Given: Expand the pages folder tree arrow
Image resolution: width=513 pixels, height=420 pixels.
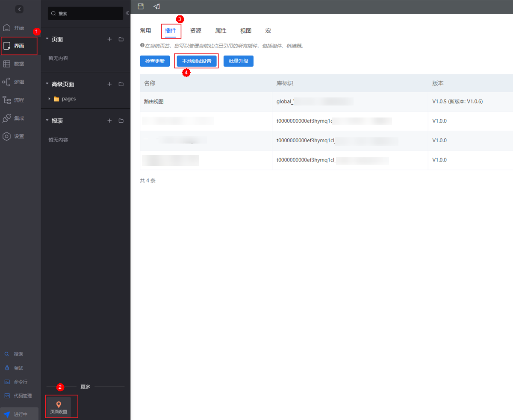Looking at the screenshot, I should 50,99.
